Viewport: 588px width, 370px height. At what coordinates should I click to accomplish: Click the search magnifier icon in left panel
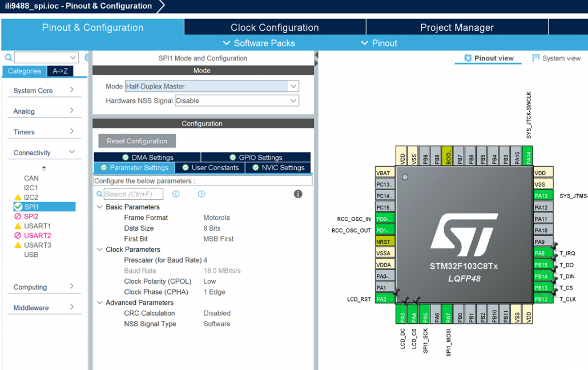point(8,58)
